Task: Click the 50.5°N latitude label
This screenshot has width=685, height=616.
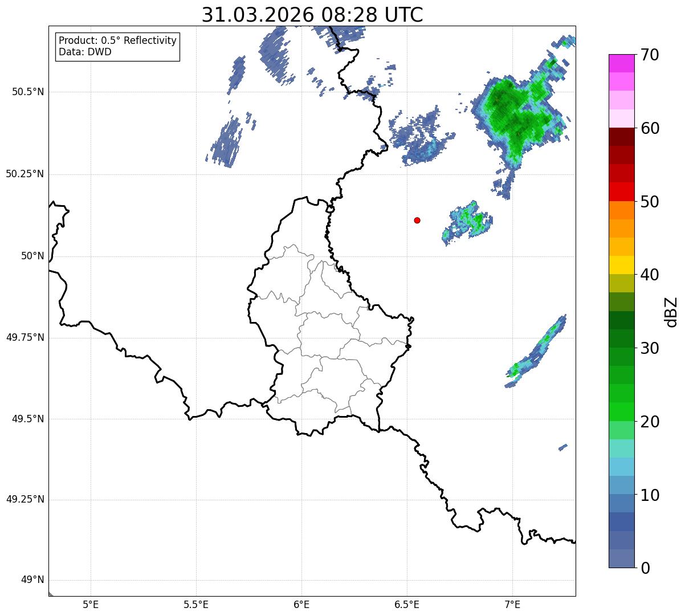Action: pos(28,92)
